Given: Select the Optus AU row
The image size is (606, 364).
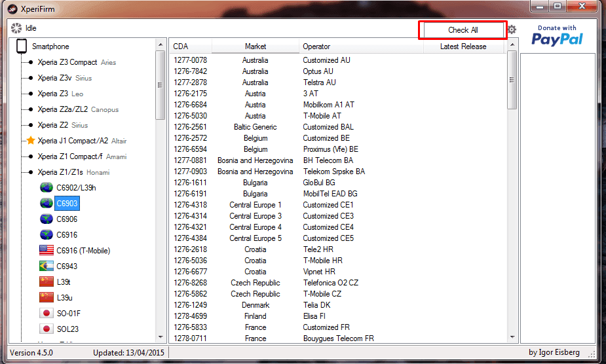Looking at the screenshot, I should point(338,71).
